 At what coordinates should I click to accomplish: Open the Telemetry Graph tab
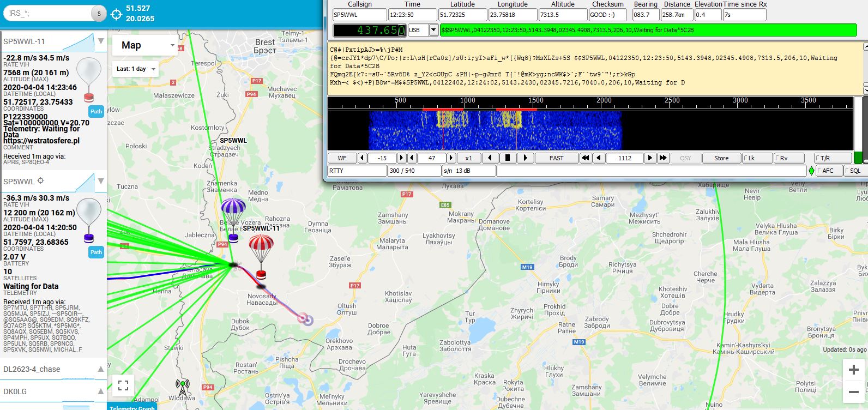click(x=131, y=407)
